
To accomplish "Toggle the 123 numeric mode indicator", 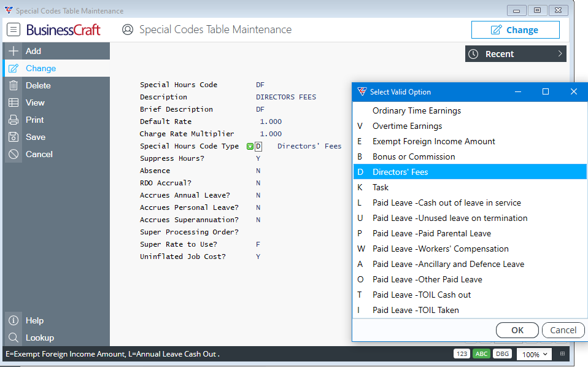I will coord(462,354).
